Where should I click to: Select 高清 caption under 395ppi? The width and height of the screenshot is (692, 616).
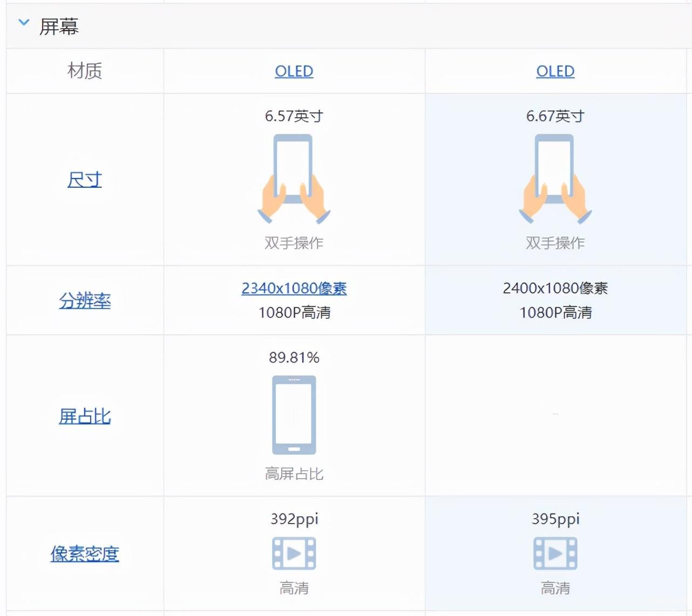[x=555, y=588]
